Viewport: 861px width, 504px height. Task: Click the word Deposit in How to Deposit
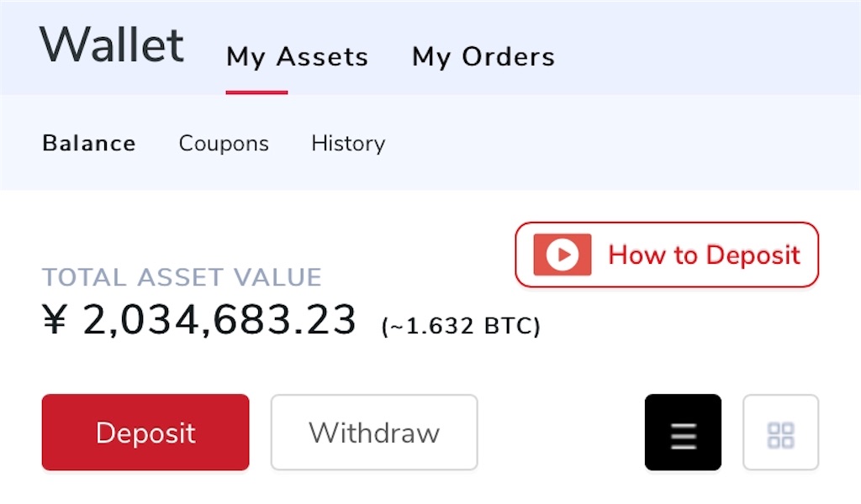point(753,255)
